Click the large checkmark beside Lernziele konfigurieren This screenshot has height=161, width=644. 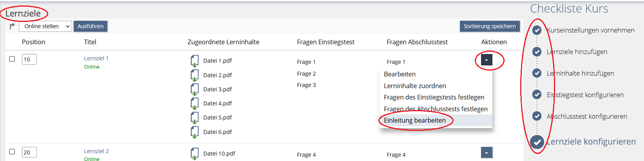(537, 142)
